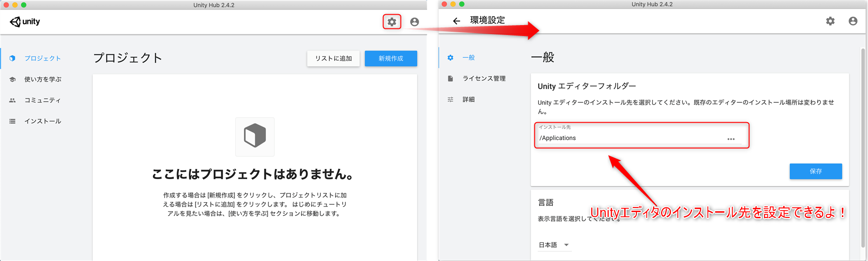Open account icon in left Unity Hub window
The width and height of the screenshot is (868, 261).
(414, 22)
